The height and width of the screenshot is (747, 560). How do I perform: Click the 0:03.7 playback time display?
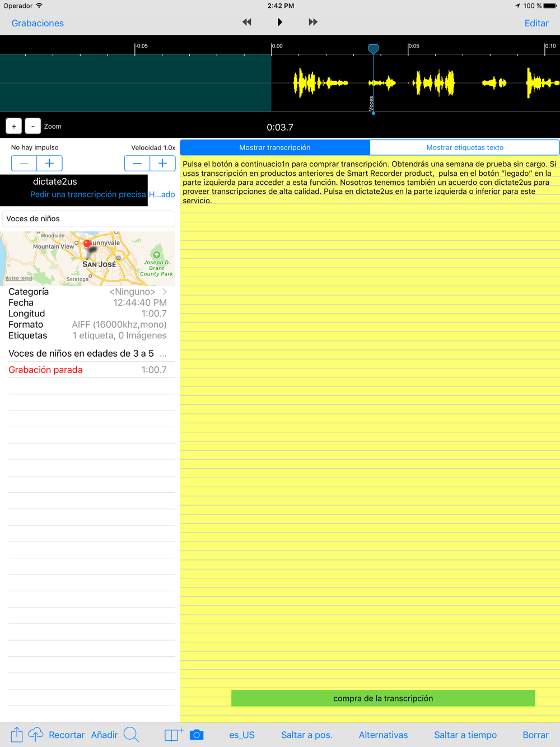click(280, 127)
